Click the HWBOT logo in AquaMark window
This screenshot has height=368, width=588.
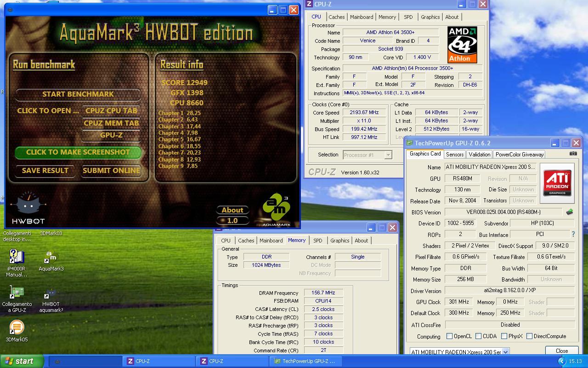(28, 208)
